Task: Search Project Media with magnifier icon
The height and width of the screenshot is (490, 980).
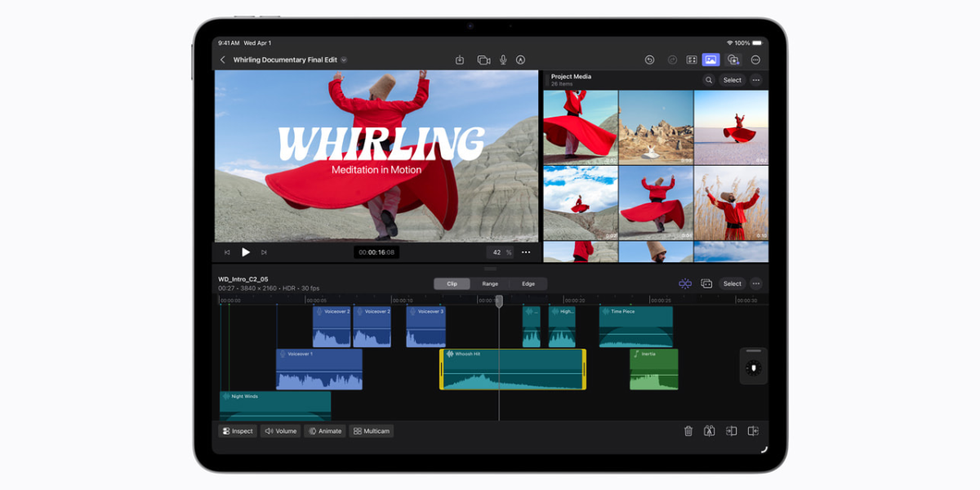Action: pos(709,80)
